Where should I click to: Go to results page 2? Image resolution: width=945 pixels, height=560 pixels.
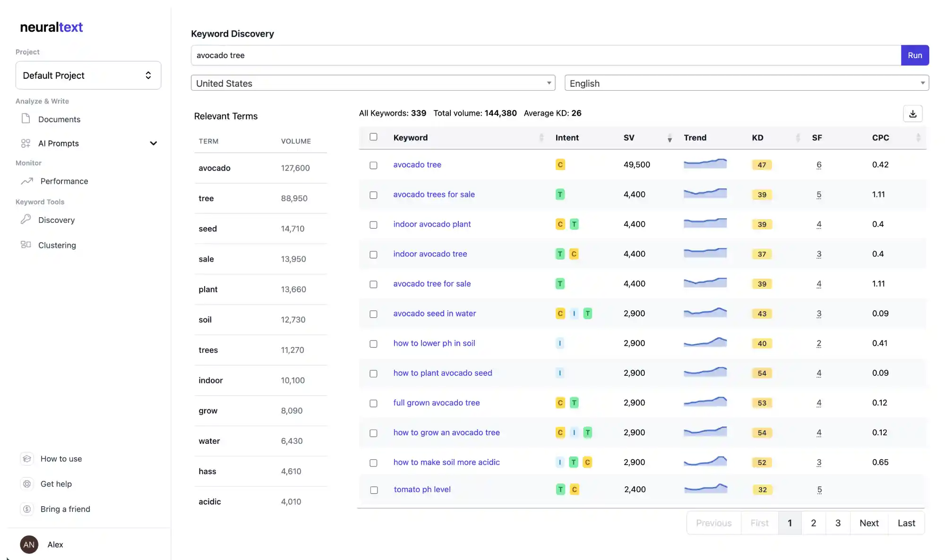813,523
